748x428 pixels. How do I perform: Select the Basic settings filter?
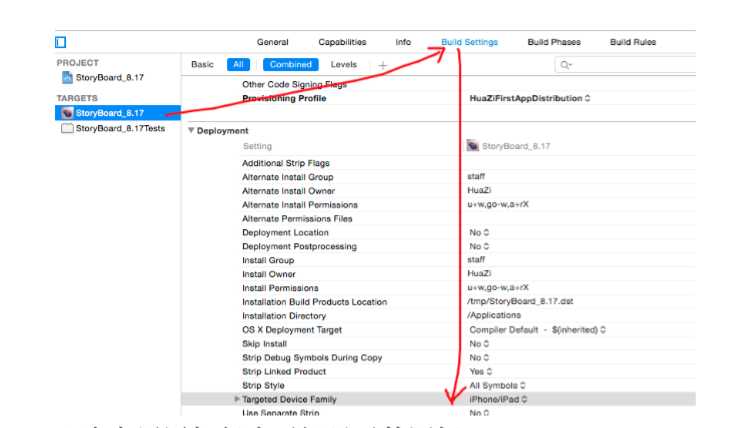[x=202, y=64]
